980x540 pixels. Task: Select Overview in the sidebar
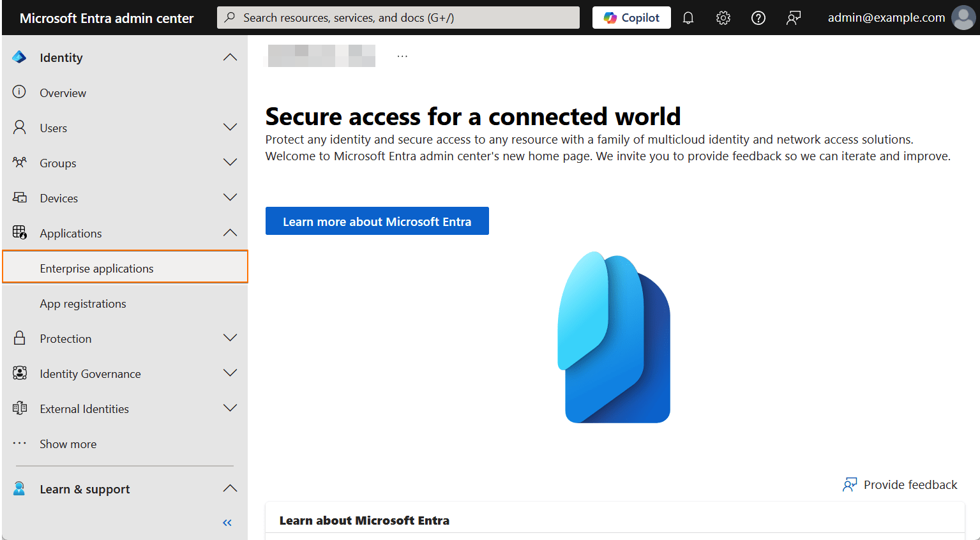[x=63, y=92]
